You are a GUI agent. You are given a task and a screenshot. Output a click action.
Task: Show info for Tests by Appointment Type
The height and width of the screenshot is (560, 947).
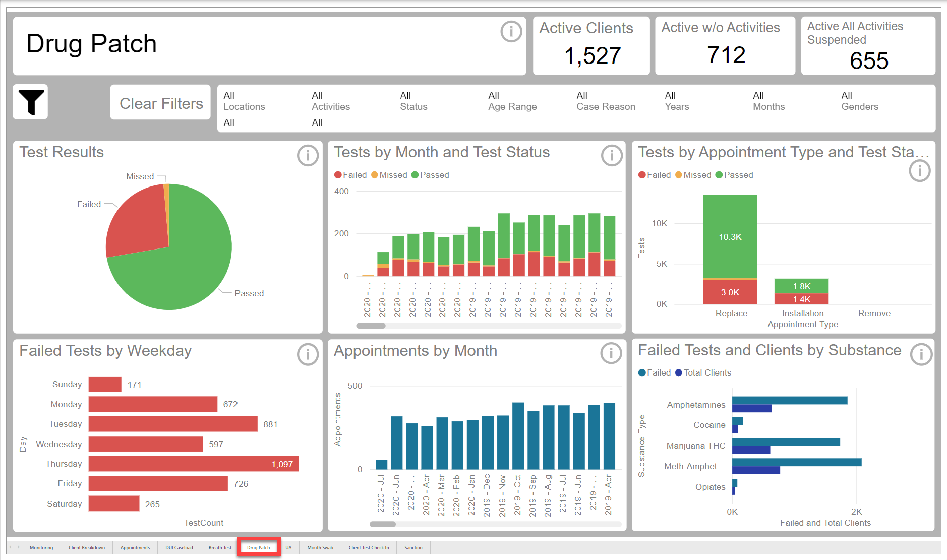[x=919, y=171]
